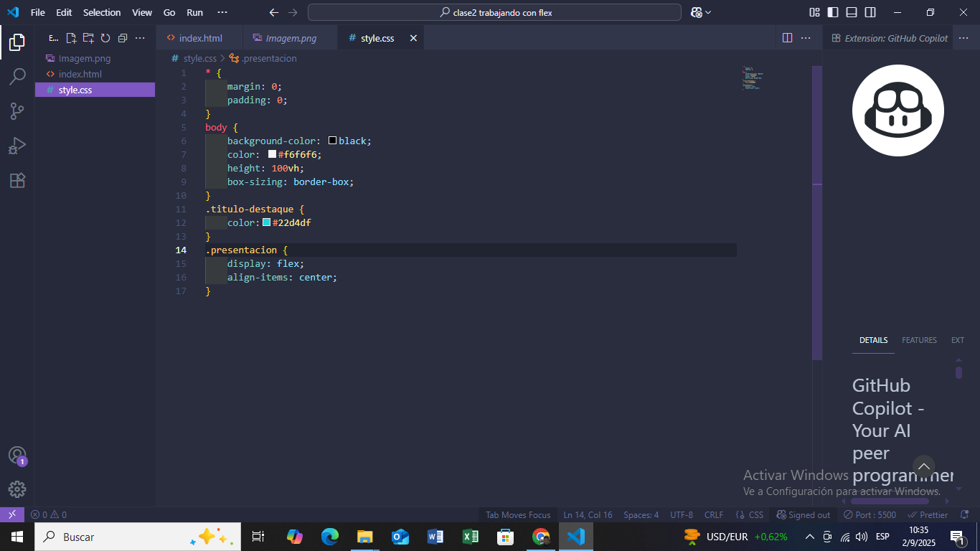Go back in navigation history
The height and width of the screenshot is (551, 980).
point(273,12)
